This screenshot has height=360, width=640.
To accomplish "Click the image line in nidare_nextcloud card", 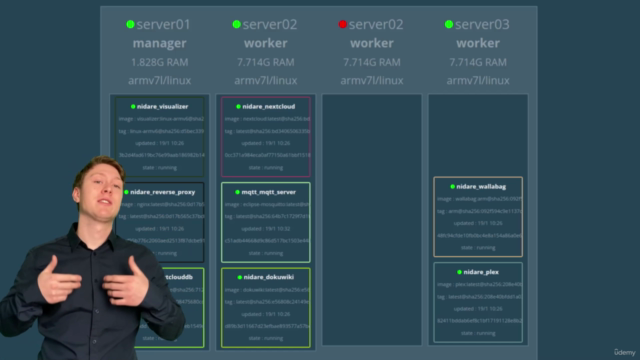I will pos(267,119).
